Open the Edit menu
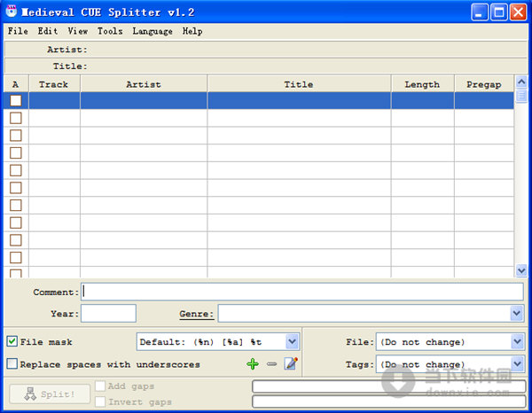The height and width of the screenshot is (413, 532). click(48, 31)
